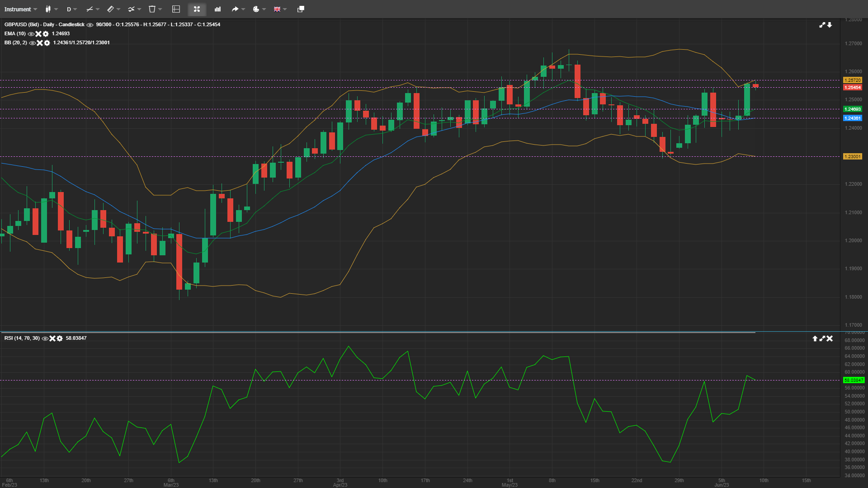
Task: Expand the UK flag language dropdown
Action: pos(277,9)
